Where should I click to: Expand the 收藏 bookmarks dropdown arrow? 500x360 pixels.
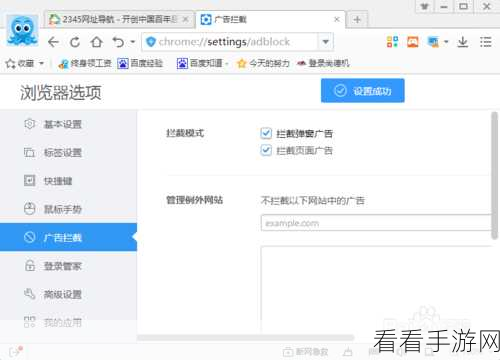[x=41, y=63]
